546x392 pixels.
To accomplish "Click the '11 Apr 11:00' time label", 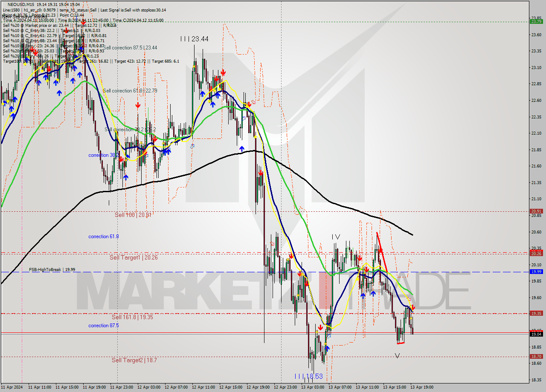I will pos(41,387).
